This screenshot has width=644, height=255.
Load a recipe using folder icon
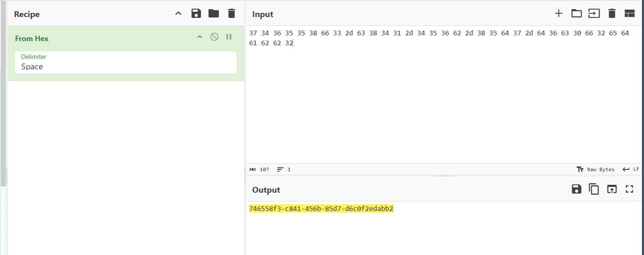point(214,14)
